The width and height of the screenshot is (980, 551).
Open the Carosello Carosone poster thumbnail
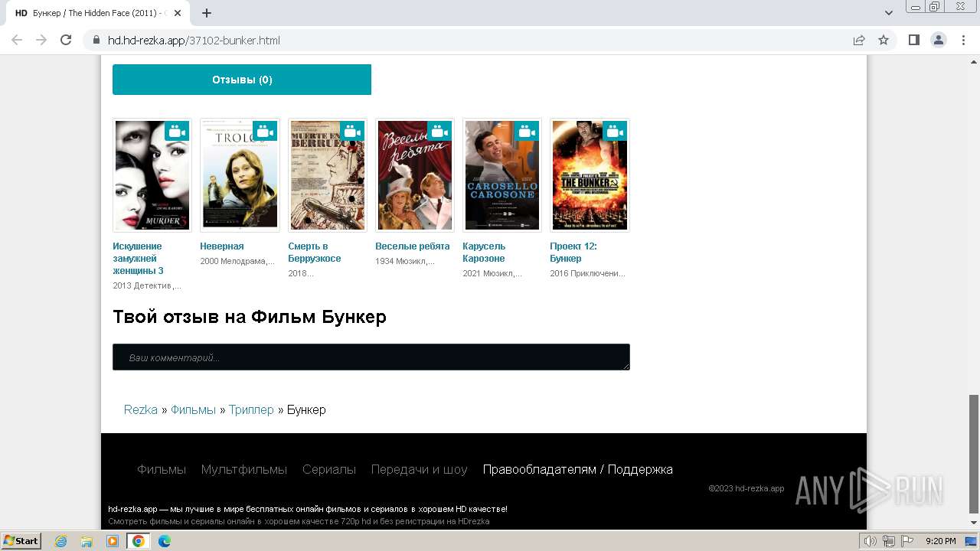click(x=501, y=175)
